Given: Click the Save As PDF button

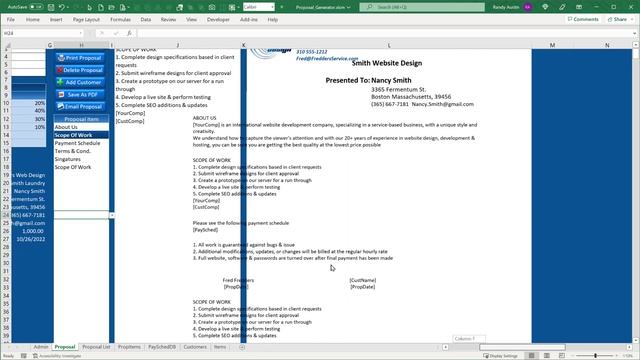Looking at the screenshot, I should pyautogui.click(x=80, y=95).
